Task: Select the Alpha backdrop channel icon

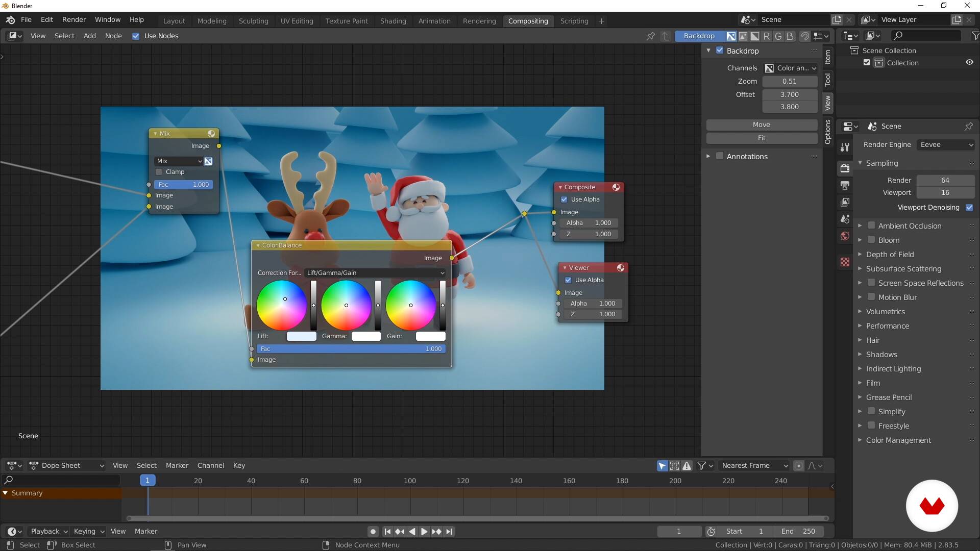Action: pos(755,36)
